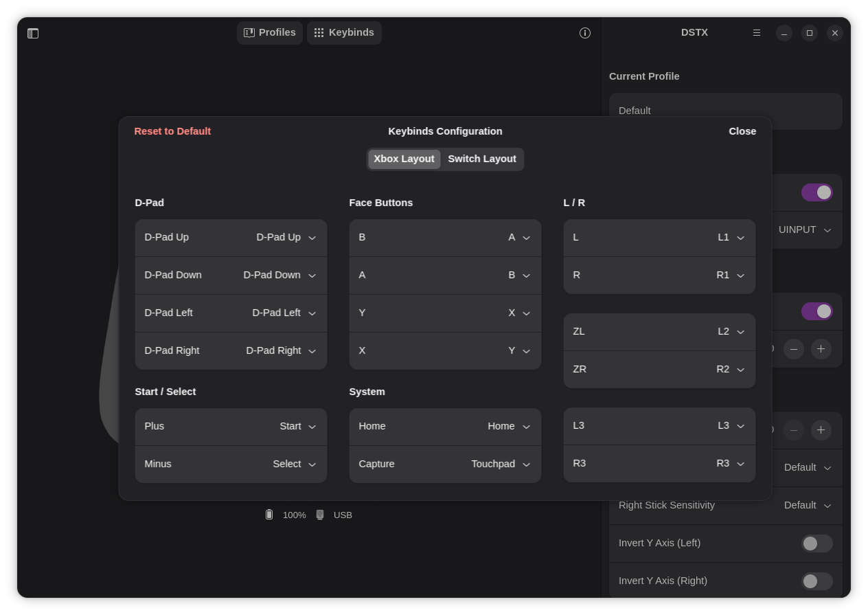Viewport: 868px width, 615px height.
Task: Open ZR trigger R2 dropdown
Action: tap(659, 370)
